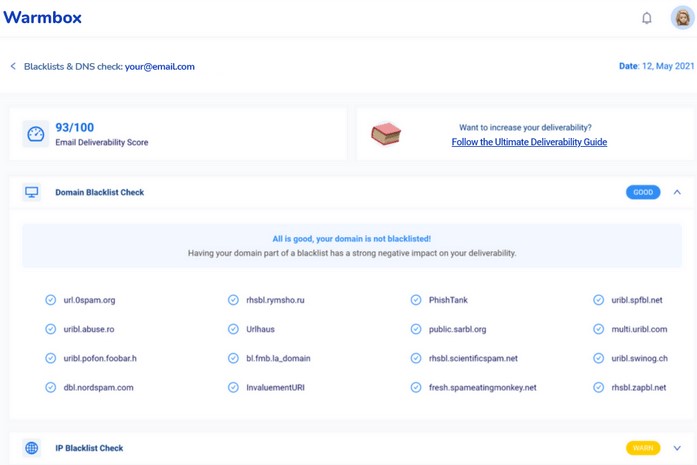
Task: Click the check icon beside PhishTank
Action: click(x=416, y=300)
